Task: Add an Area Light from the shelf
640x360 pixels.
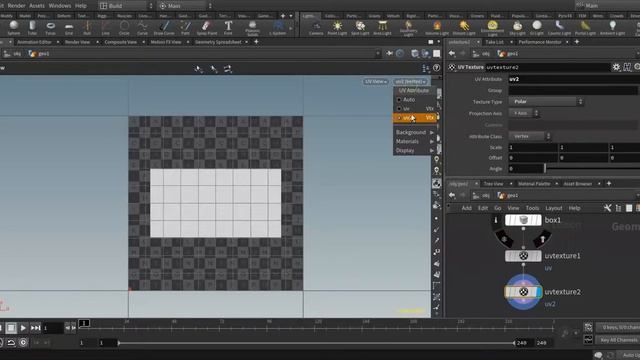Action: pos(382,29)
